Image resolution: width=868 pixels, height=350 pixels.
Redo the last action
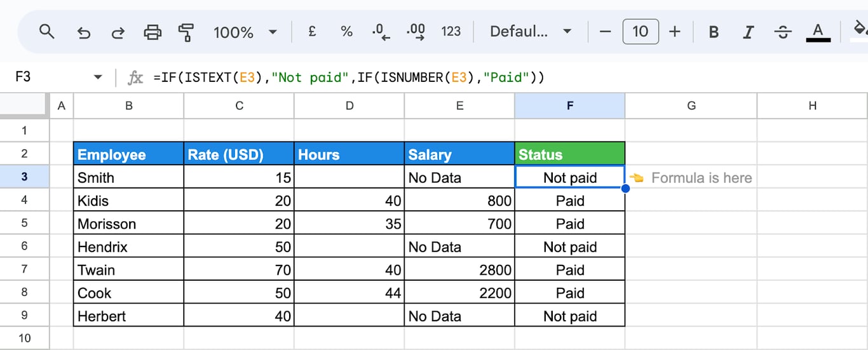tap(118, 32)
